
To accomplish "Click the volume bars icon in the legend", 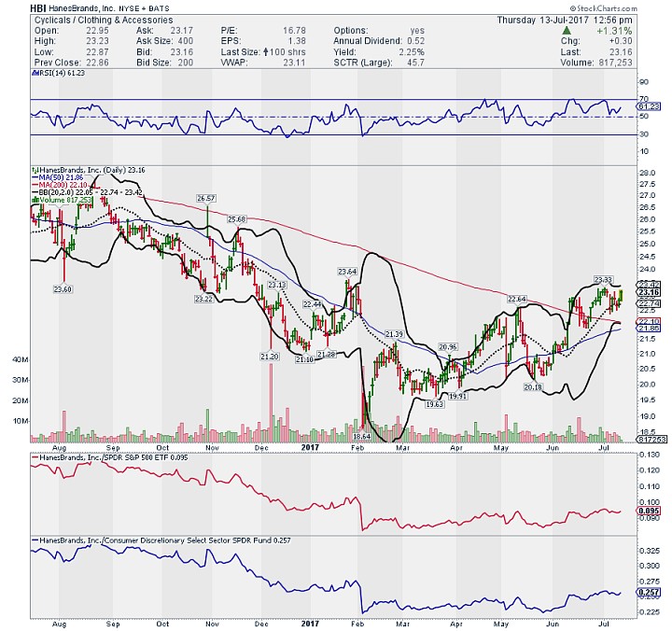I will 35,200.
